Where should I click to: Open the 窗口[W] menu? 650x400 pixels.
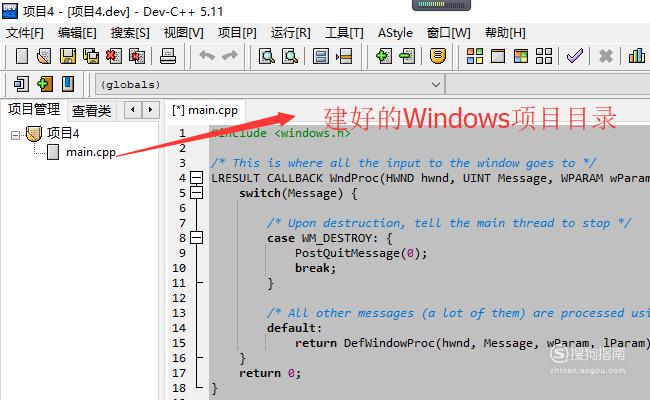coord(449,33)
